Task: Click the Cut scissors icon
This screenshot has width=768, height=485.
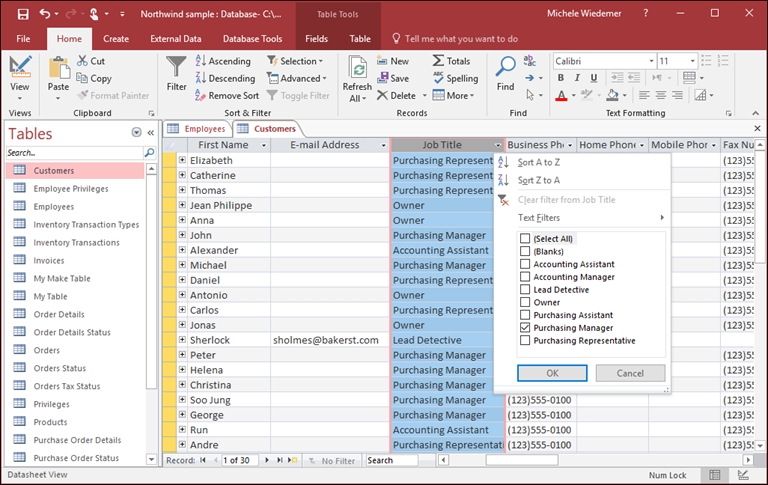Action: [82, 61]
